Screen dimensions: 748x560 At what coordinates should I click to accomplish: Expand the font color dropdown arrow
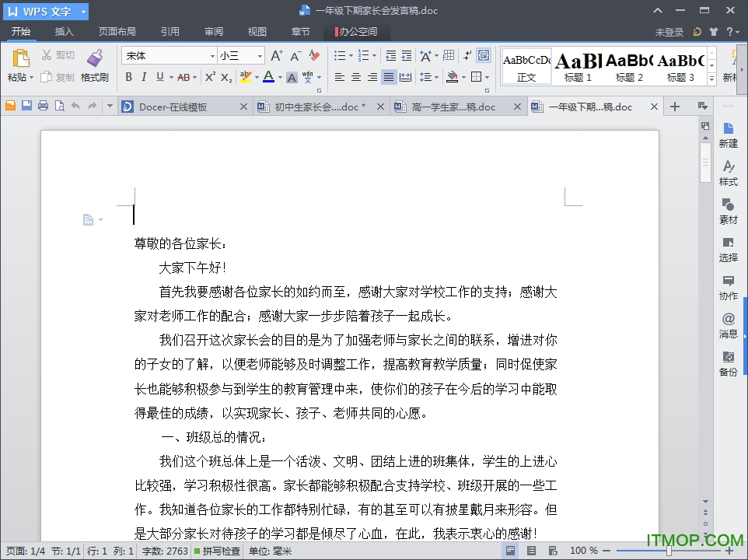(x=278, y=78)
